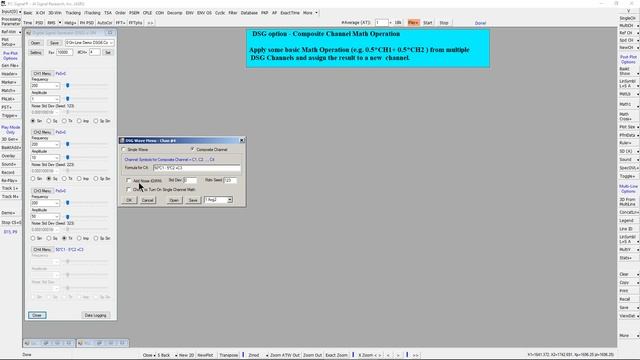Select Sp Sin waveform for CH3

pos(96,238)
